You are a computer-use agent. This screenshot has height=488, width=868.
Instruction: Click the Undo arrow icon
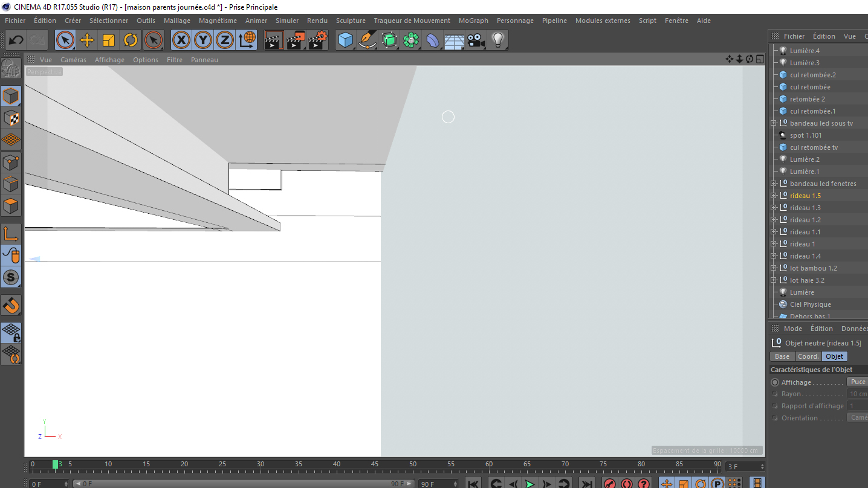pyautogui.click(x=16, y=40)
